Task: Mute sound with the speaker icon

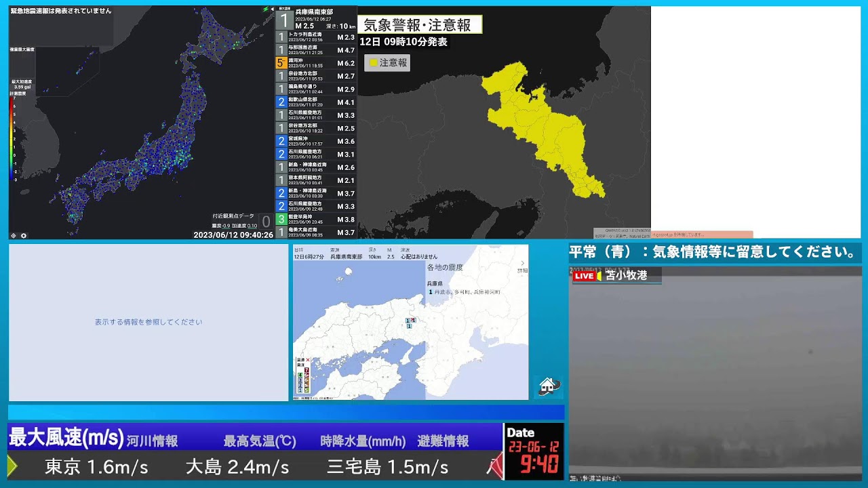Action: pyautogui.click(x=271, y=10)
